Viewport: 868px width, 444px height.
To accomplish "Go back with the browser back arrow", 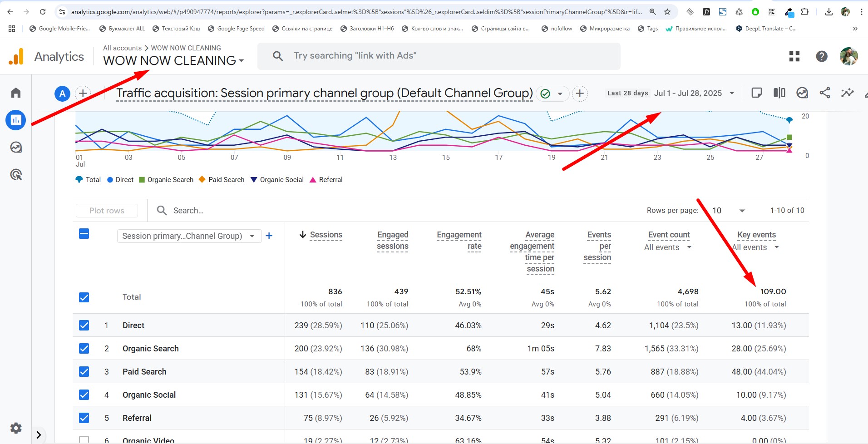I will 10,12.
